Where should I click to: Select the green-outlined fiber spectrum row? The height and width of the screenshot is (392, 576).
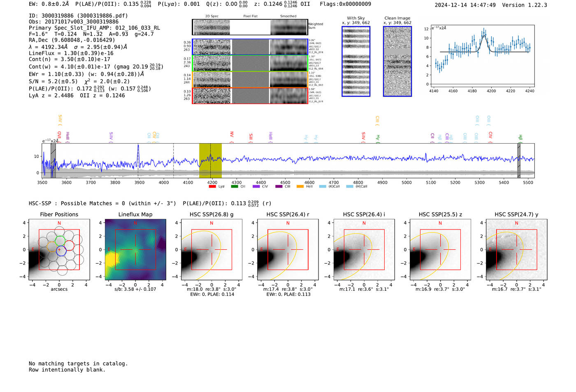[x=250, y=63]
